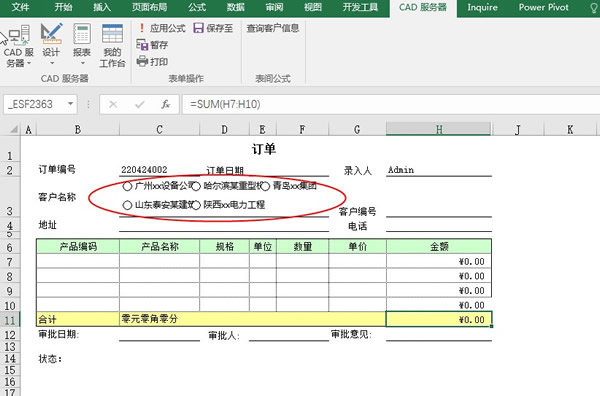Click the 合计 total label cell
600x396 pixels.
pyautogui.click(x=78, y=319)
